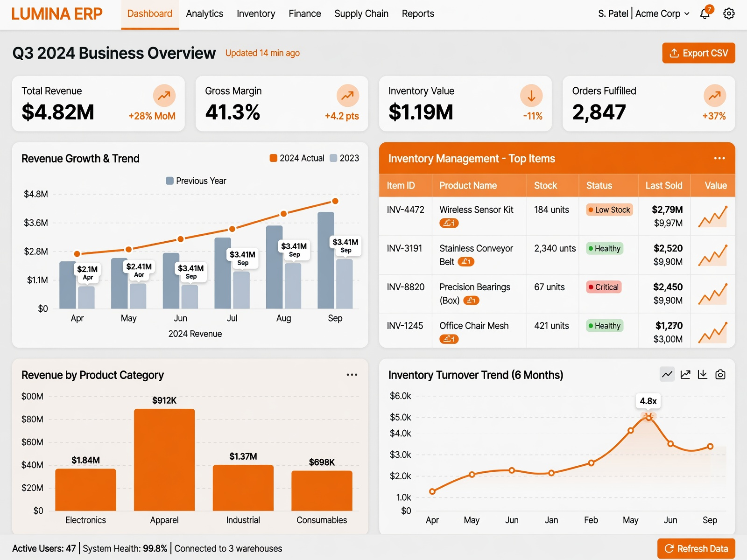Open INV-4472 value sparkline
This screenshot has width=747, height=560.
pos(713,217)
